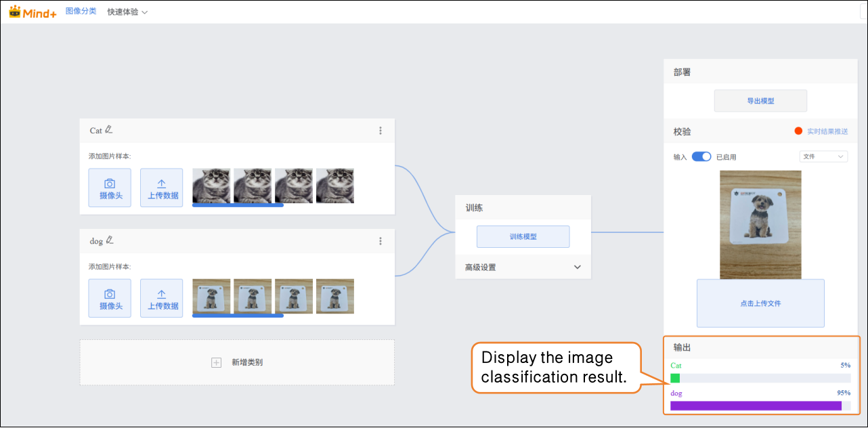
Task: Select the 图像分类 tab
Action: (81, 12)
